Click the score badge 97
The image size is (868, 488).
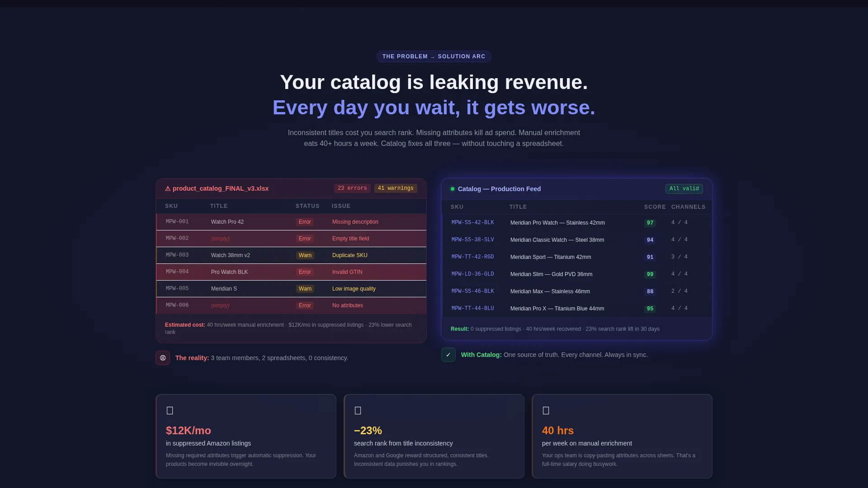(x=650, y=223)
